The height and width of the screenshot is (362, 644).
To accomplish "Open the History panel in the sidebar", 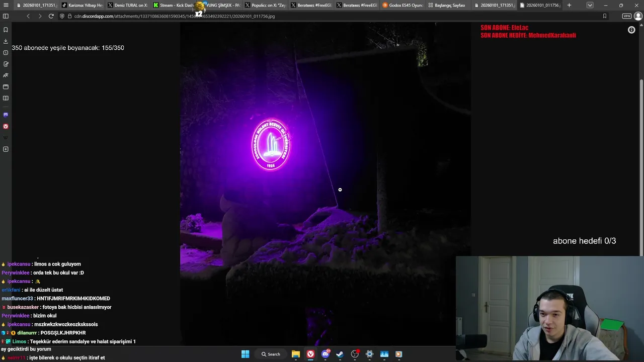I will [6, 53].
